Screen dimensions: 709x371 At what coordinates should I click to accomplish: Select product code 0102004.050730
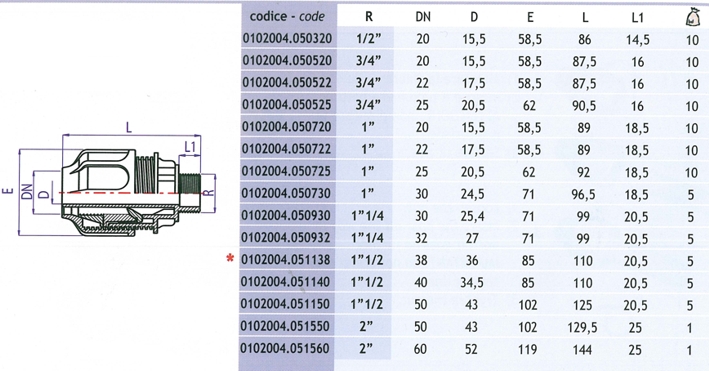287,193
